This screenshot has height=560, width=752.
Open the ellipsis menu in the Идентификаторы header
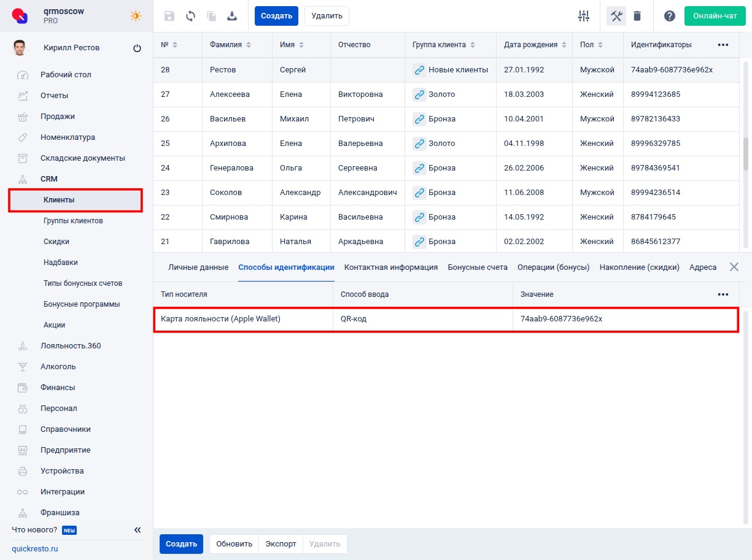click(x=723, y=44)
